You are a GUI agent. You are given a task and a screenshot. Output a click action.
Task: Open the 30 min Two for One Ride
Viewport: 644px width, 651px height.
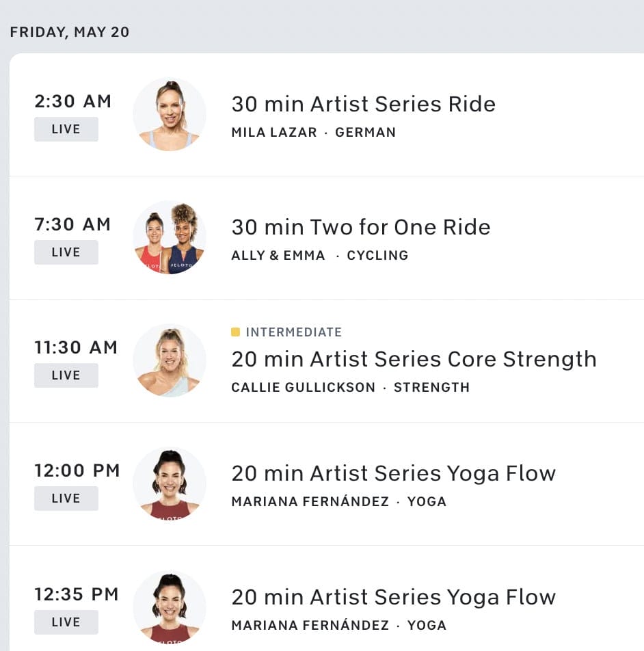[x=360, y=227]
